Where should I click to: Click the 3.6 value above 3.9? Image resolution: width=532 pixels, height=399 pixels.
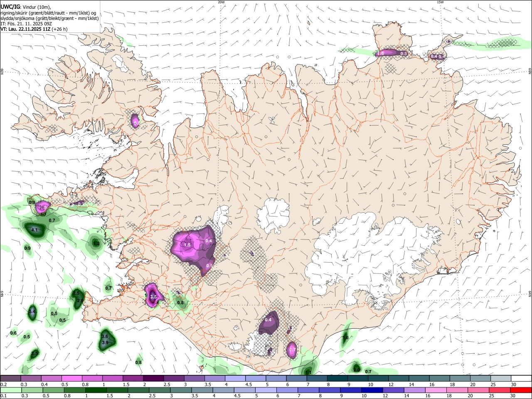pyautogui.click(x=105, y=336)
